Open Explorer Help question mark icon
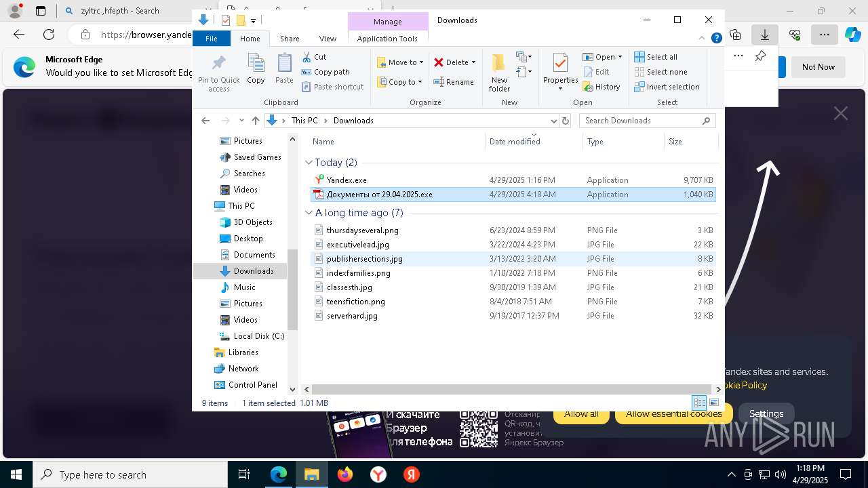The height and width of the screenshot is (488, 868). tap(716, 39)
